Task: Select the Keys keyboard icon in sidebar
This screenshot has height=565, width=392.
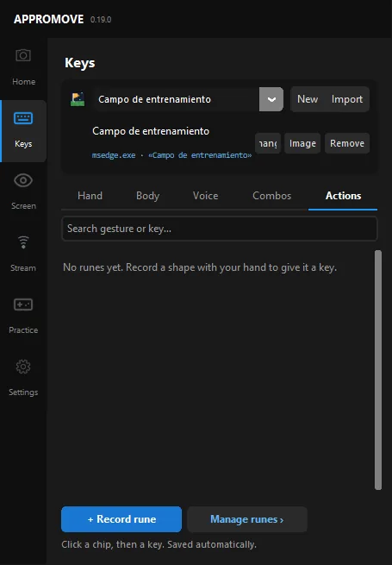Action: pyautogui.click(x=23, y=118)
